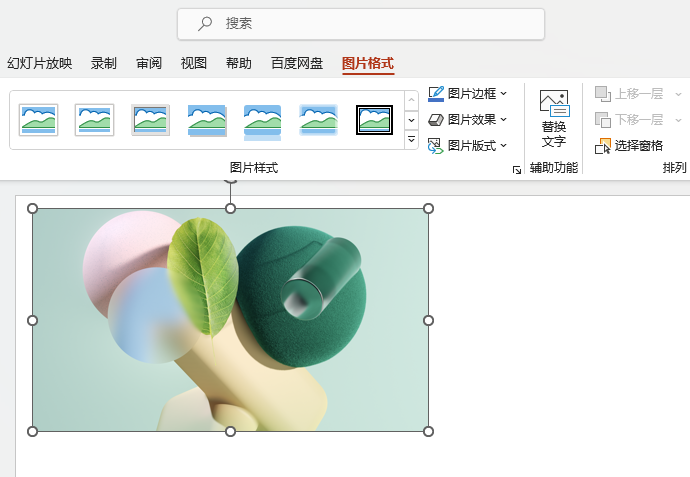The height and width of the screenshot is (477, 690).
Task: Click the picture's bottom-right corner handle
Action: coord(428,431)
